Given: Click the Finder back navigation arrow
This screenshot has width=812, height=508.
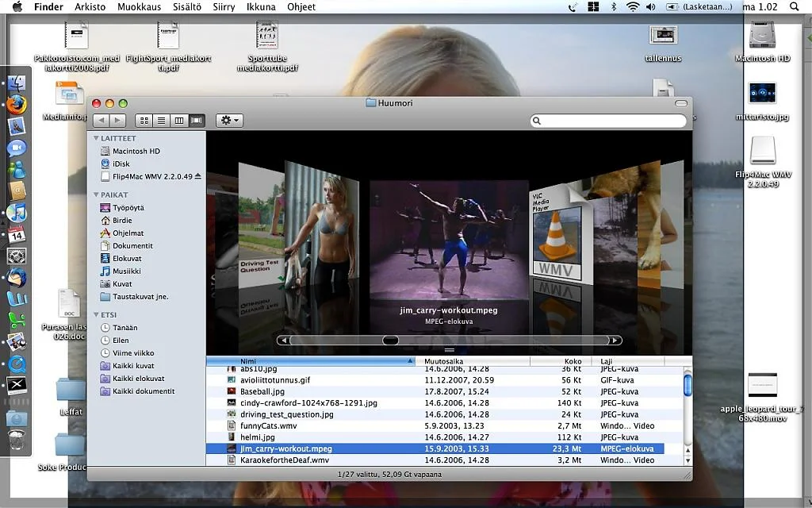Looking at the screenshot, I should click(101, 121).
